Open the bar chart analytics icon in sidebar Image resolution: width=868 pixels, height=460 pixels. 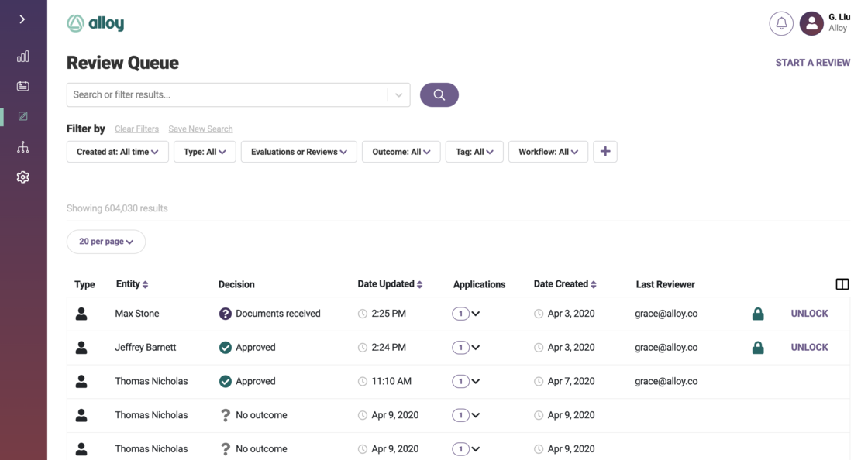(x=23, y=57)
